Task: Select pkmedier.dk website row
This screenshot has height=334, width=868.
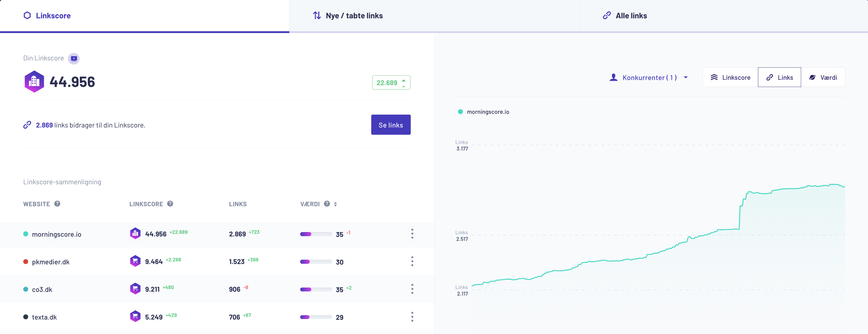Action: (x=217, y=262)
